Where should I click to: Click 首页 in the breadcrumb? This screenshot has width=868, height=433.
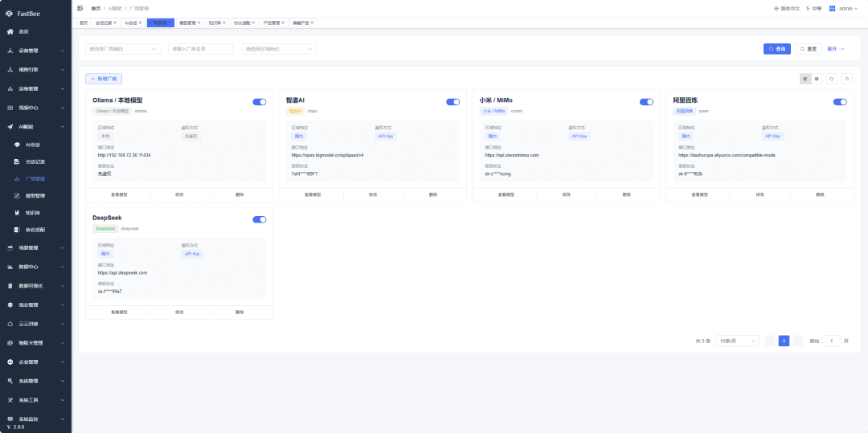96,8
